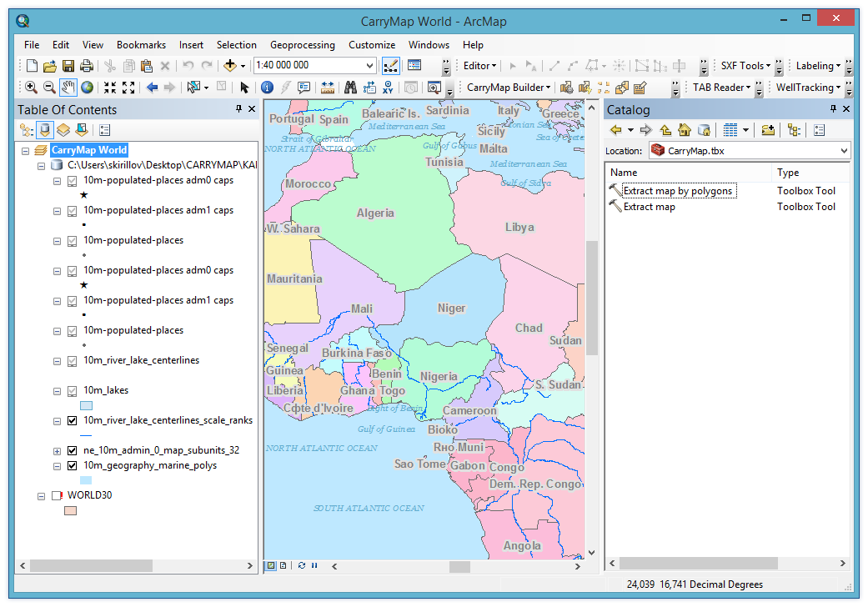Select List By Source in Table Of Contents

tap(45, 130)
